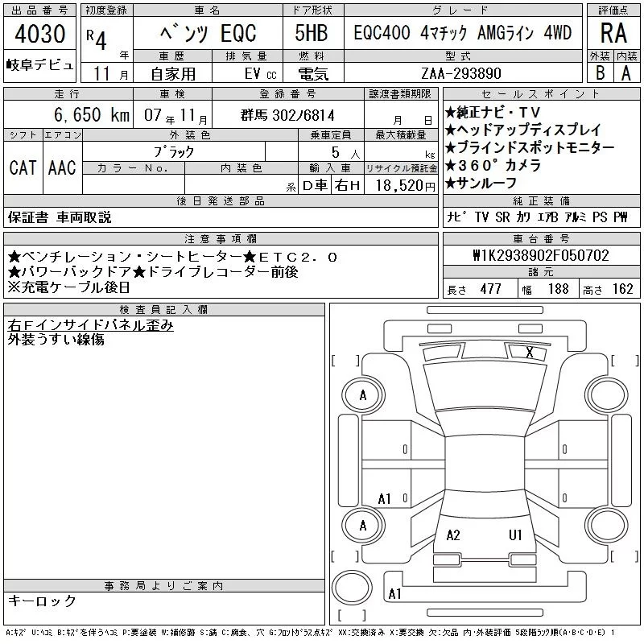Click the header label 検査員記入欄

click(x=164, y=309)
